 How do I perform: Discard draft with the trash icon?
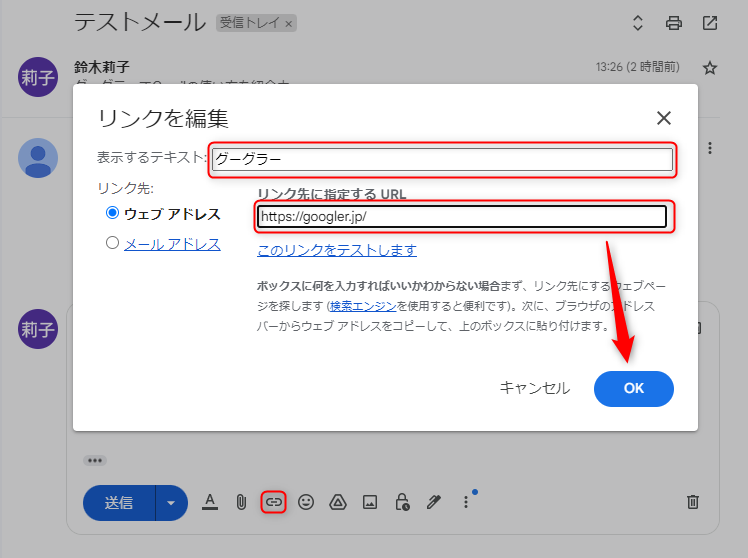coord(692,502)
